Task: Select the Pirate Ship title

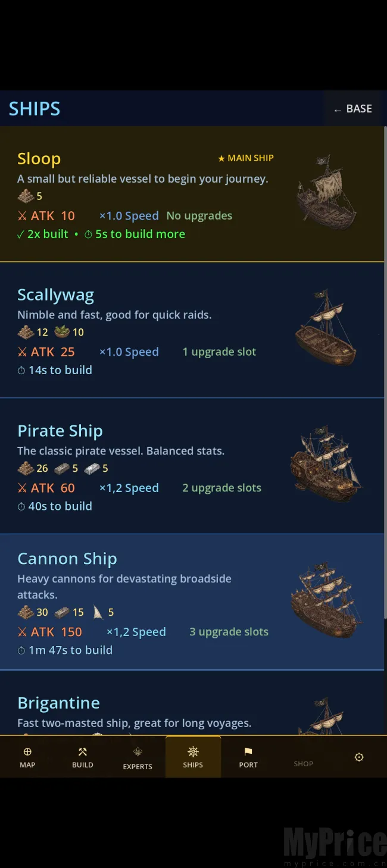Action: tap(60, 431)
